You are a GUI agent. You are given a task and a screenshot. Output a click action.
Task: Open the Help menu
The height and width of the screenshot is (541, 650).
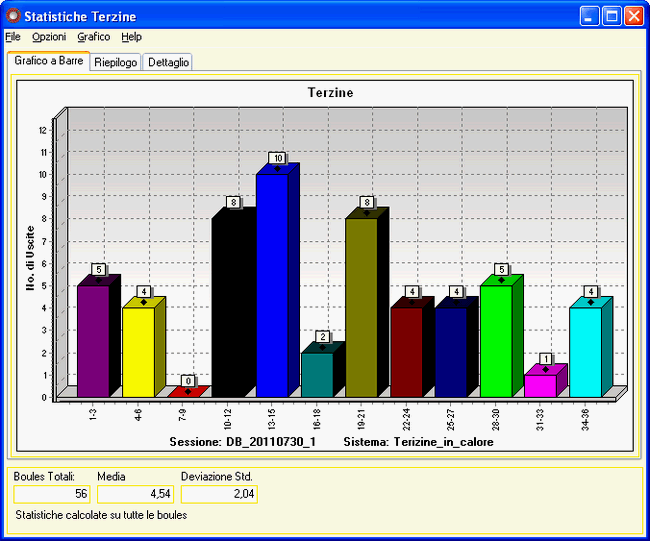[131, 37]
